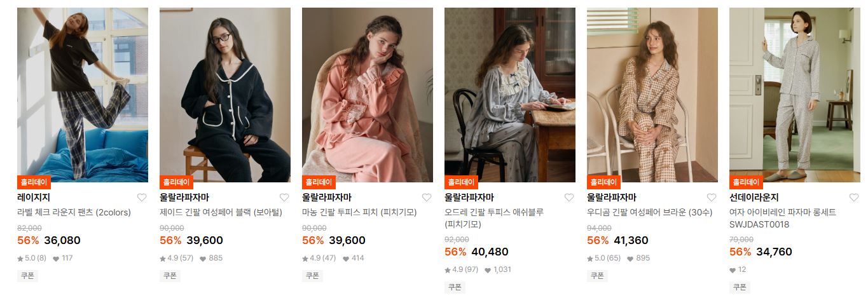
Task: Click star rating 5.0 (65) on 우디곰
Action: (x=603, y=258)
